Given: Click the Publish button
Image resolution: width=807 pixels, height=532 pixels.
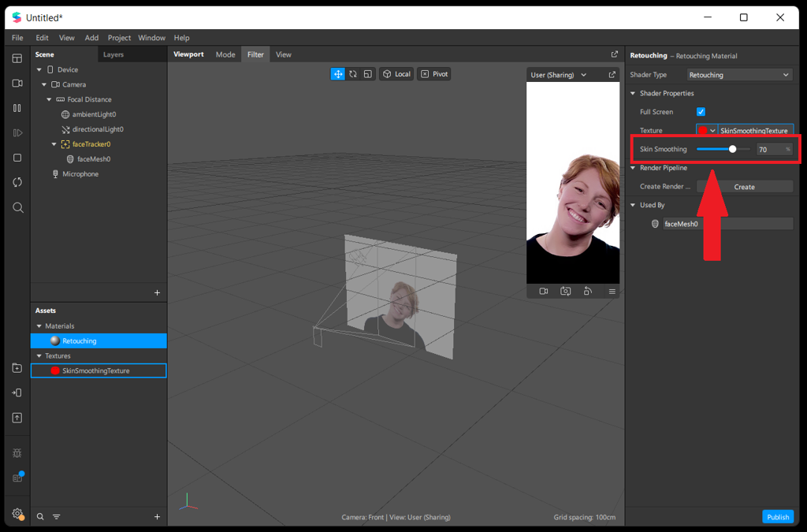Looking at the screenshot, I should pos(778,516).
